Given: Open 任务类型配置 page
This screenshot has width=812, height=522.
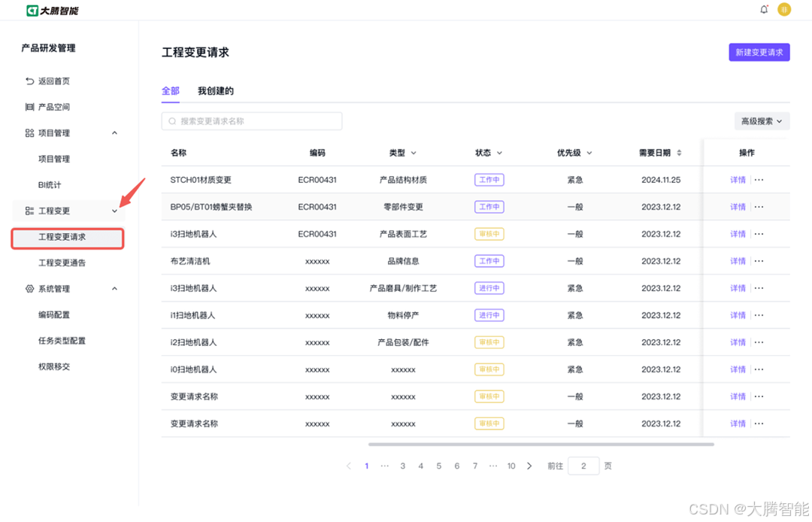Looking at the screenshot, I should [x=62, y=341].
